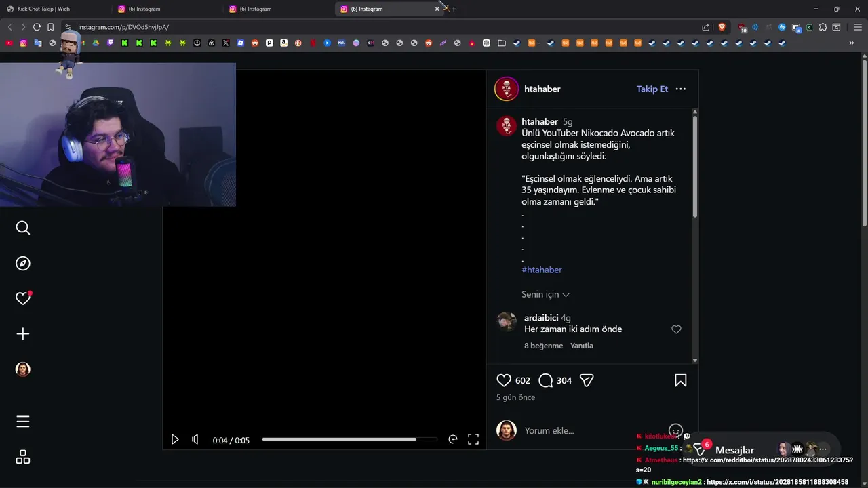Open the Explore compass icon
868x488 pixels.
[x=23, y=263]
